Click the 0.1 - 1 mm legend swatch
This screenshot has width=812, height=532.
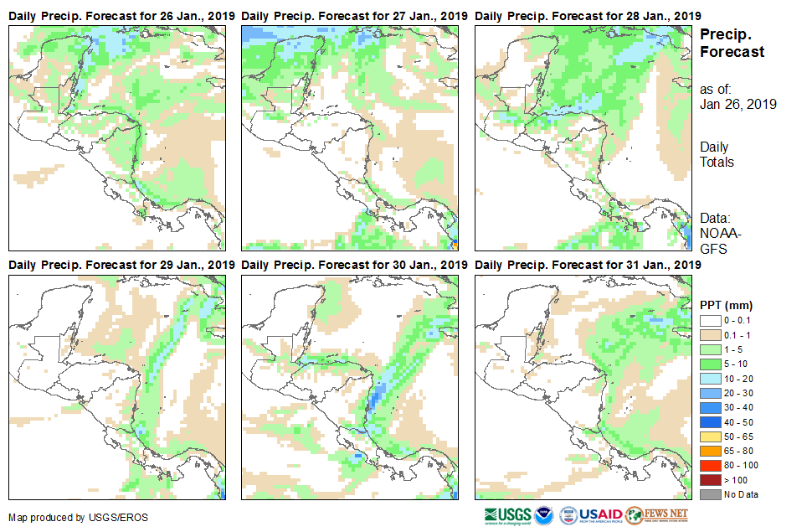tap(710, 334)
